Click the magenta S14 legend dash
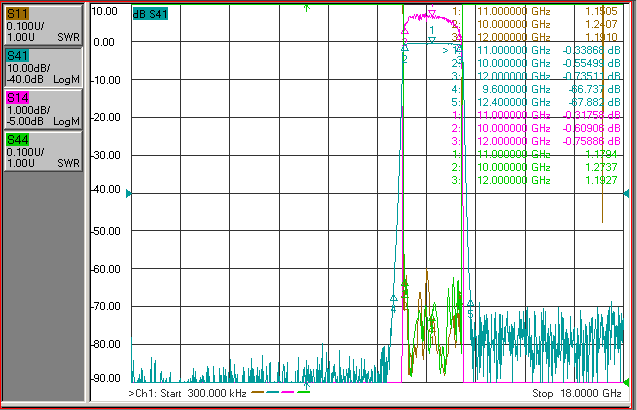The image size is (637, 410). (288, 392)
